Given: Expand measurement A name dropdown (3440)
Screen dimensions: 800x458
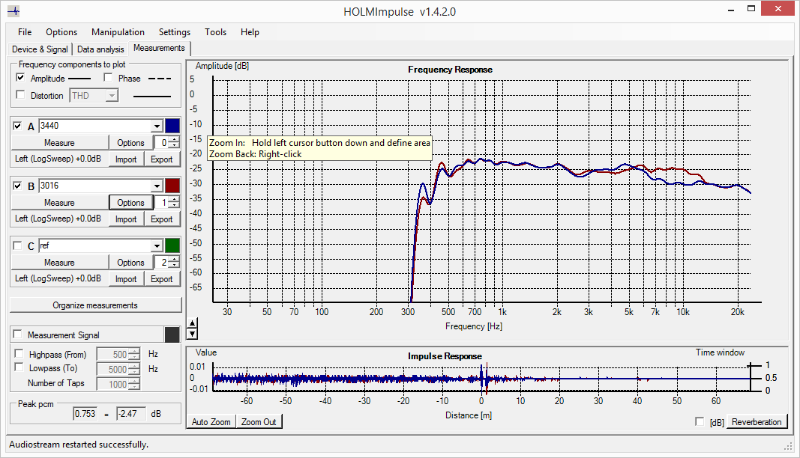Looking at the screenshot, I should (157, 126).
